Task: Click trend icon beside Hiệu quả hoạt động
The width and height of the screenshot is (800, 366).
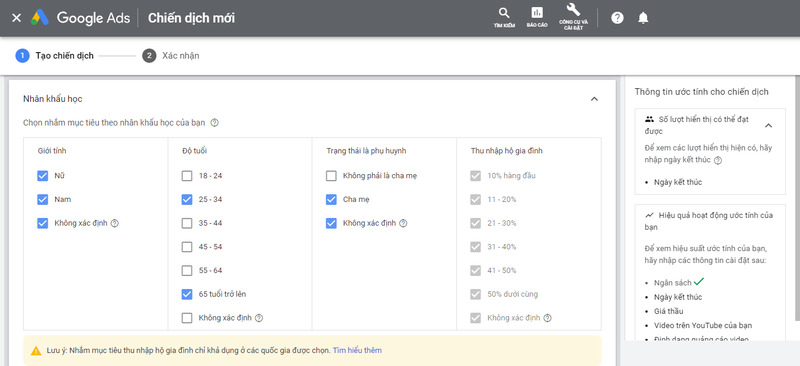Action: [x=649, y=215]
